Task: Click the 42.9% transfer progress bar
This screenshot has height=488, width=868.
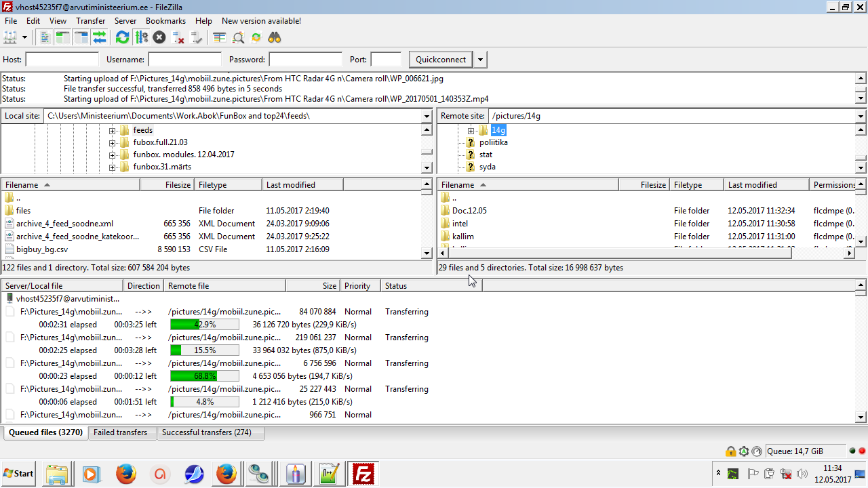Action: click(x=204, y=325)
